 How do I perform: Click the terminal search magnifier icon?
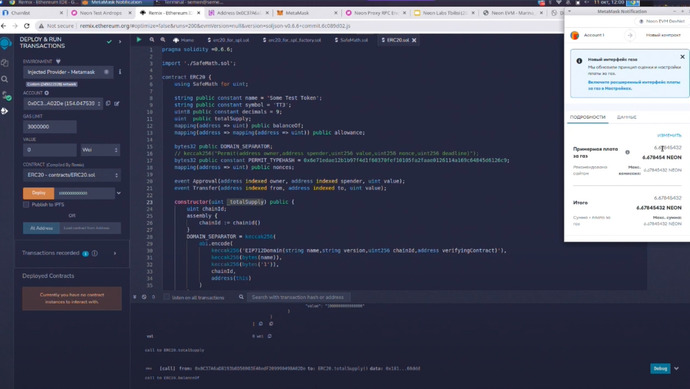pyautogui.click(x=241, y=297)
